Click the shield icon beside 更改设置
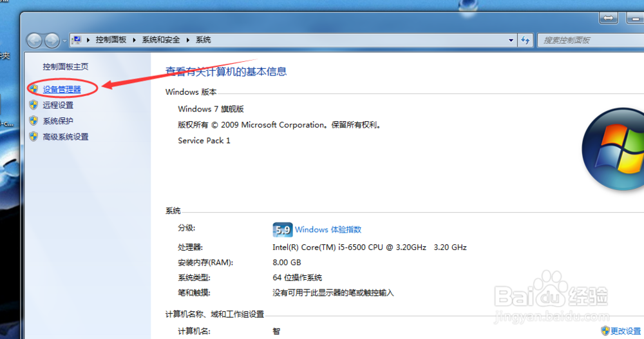 coord(605,331)
